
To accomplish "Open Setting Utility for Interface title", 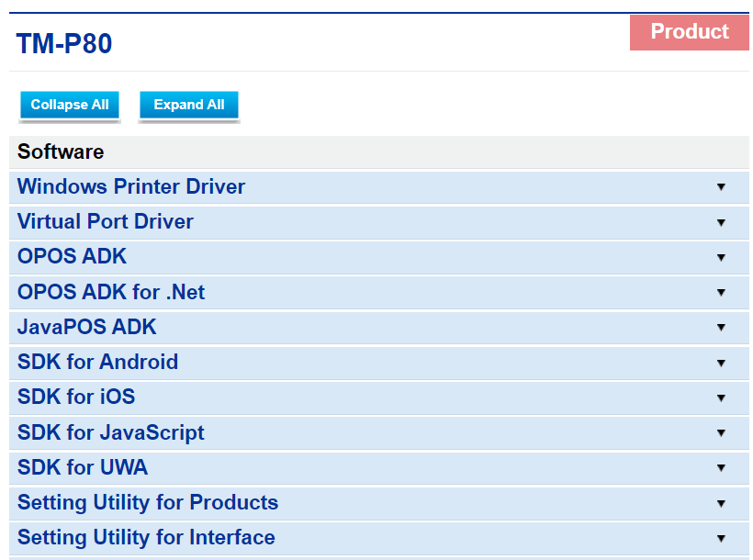I will (x=146, y=538).
